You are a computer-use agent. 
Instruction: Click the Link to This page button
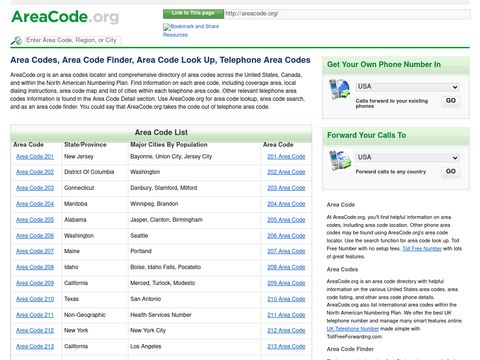pyautogui.click(x=193, y=13)
